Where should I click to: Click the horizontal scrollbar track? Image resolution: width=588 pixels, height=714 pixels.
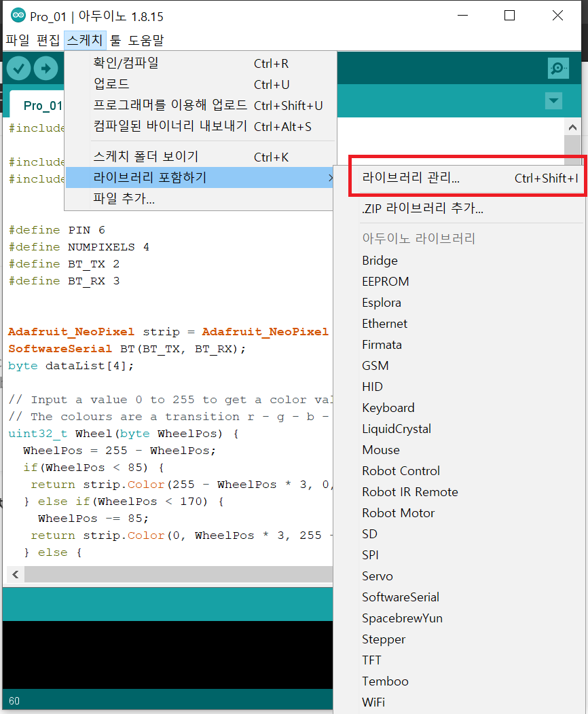click(x=179, y=574)
